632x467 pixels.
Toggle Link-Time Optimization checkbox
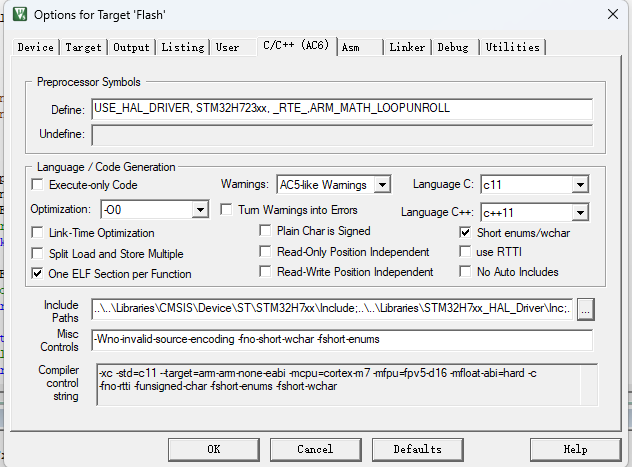(x=38, y=233)
